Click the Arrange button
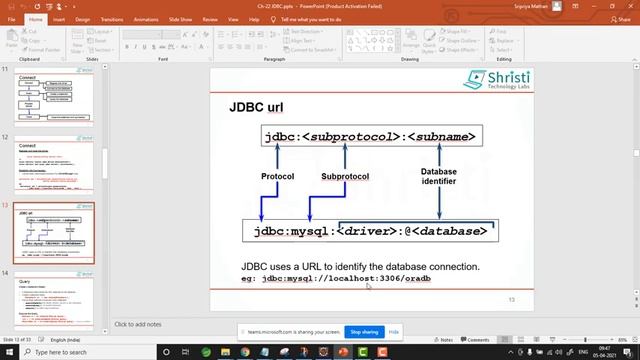640x360 pixels. [x=411, y=40]
